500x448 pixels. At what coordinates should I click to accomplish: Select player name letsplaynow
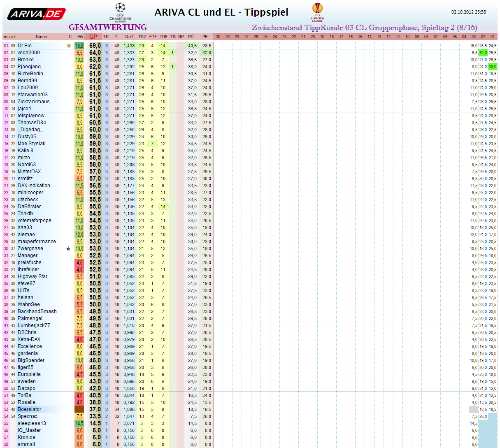point(31,116)
